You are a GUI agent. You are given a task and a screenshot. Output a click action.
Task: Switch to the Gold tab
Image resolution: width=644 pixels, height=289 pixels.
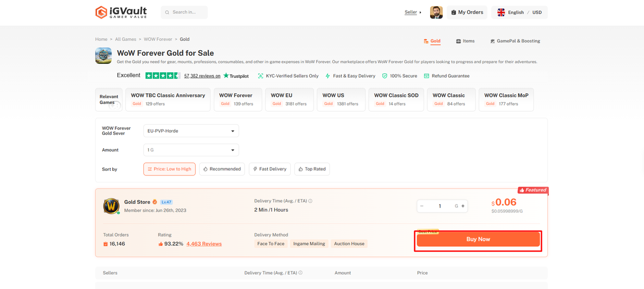[x=432, y=41]
